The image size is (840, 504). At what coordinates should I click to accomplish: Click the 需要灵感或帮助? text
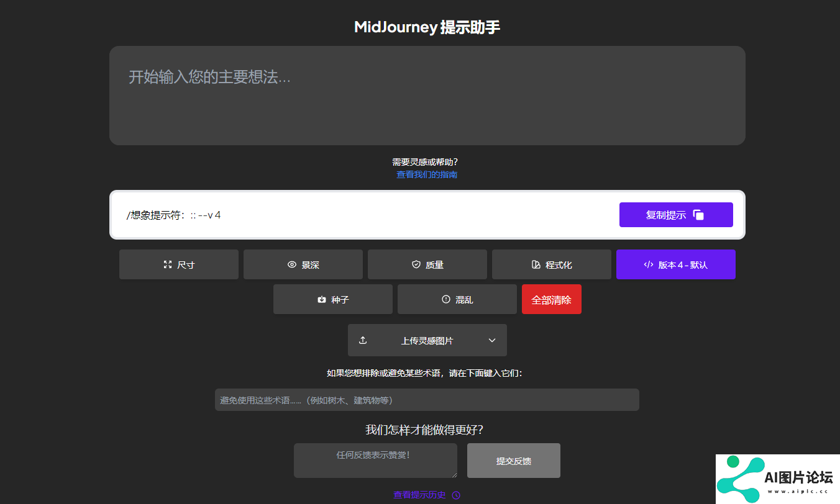point(425,162)
